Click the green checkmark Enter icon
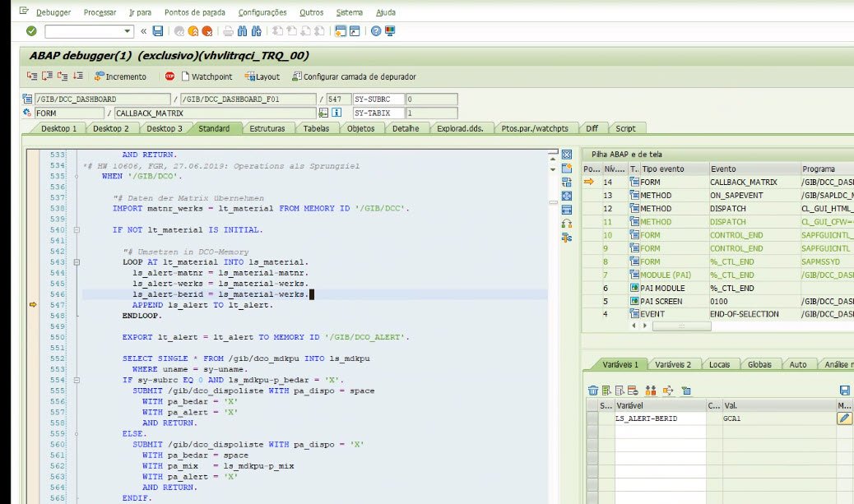Image resolution: width=854 pixels, height=504 pixels. (31, 31)
